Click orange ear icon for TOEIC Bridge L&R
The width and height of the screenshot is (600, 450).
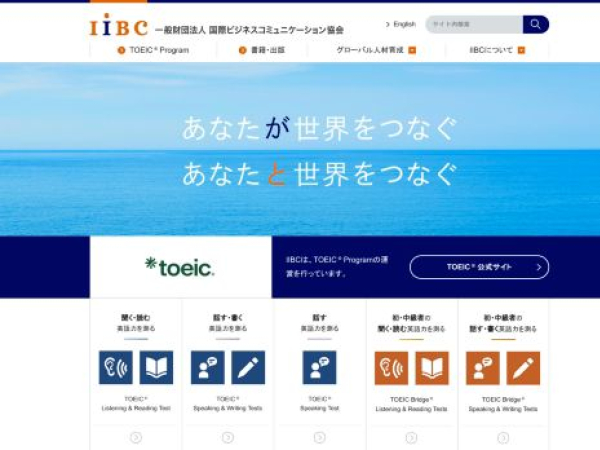click(x=391, y=368)
